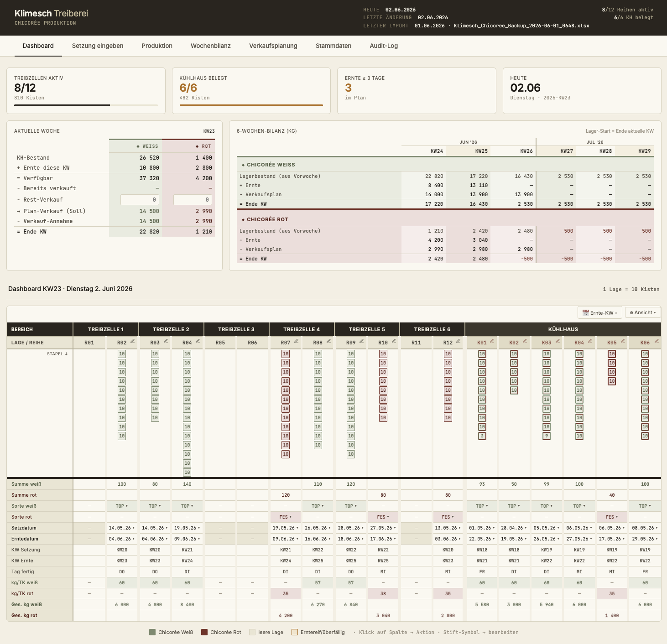Change Erntedatum 09.06.26 dropdown for R04
The width and height of the screenshot is (667, 644).
pos(188,539)
